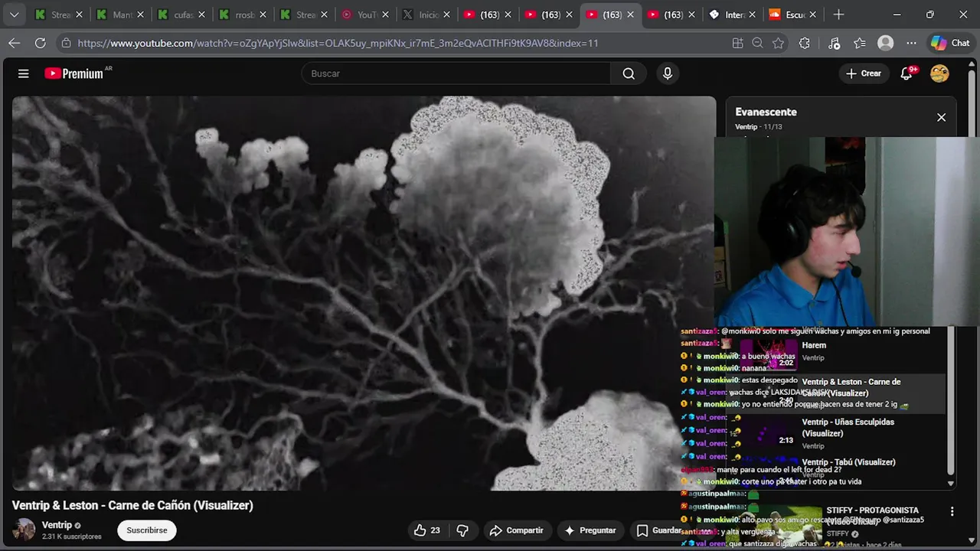Start voice search with microphone icon
This screenshot has height=551, width=980.
click(x=668, y=73)
